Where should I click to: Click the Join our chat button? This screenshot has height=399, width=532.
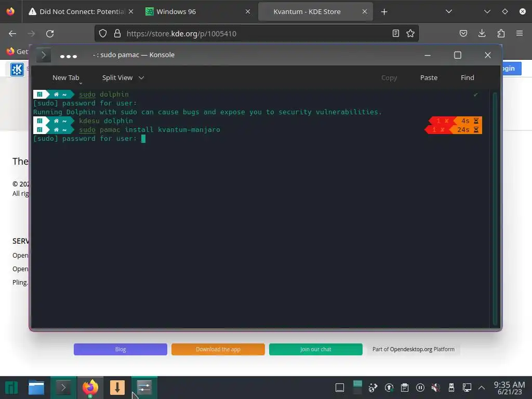[315, 349]
